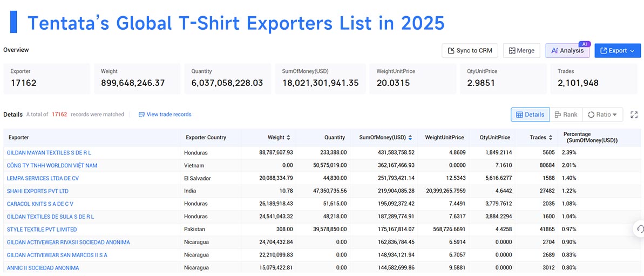Click El Salvador country cell
The width and height of the screenshot is (644, 276).
tap(198, 178)
